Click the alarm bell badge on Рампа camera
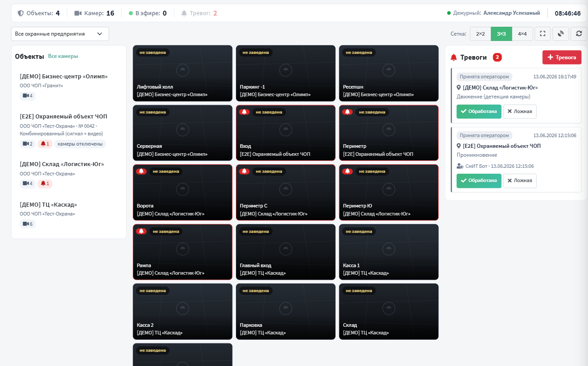 (141, 231)
